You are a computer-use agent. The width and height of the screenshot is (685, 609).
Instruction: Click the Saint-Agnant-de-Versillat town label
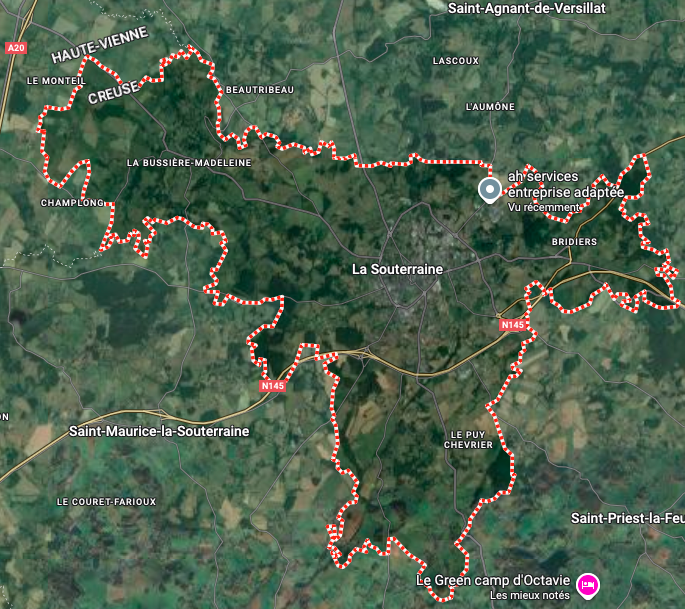527,8
